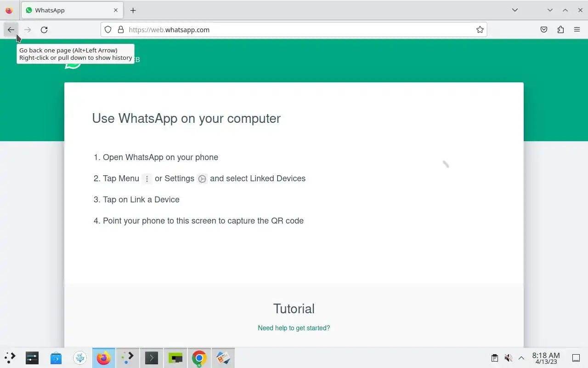Open the coral-icon app in taskbar
Screen dimensions: 588x368
(x=80, y=358)
